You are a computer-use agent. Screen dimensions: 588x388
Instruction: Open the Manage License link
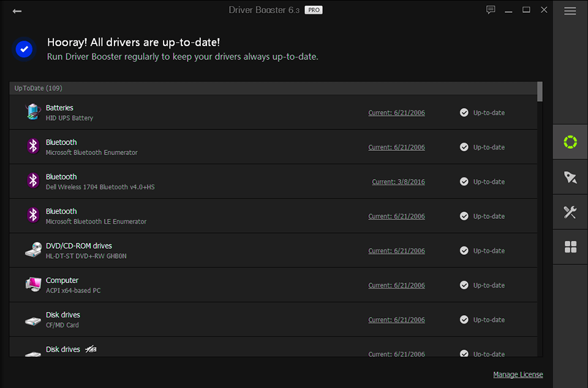pos(518,374)
